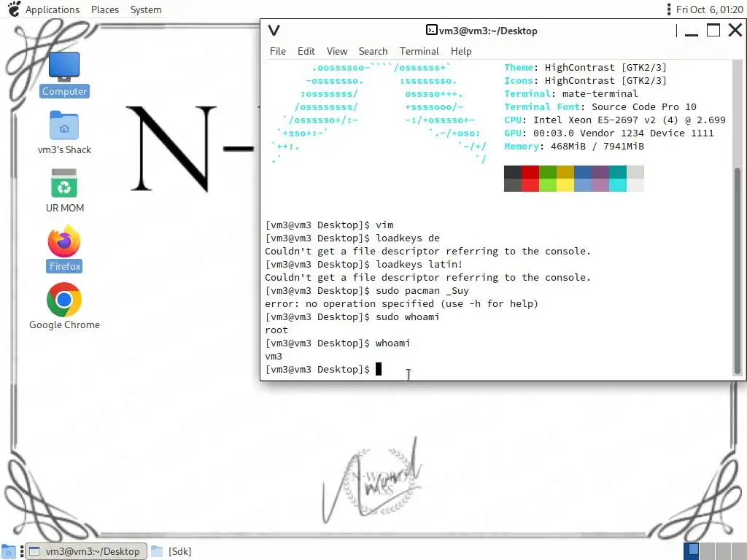The image size is (747, 560).
Task: Switch to the first workspace in the switcher
Action: (x=692, y=551)
